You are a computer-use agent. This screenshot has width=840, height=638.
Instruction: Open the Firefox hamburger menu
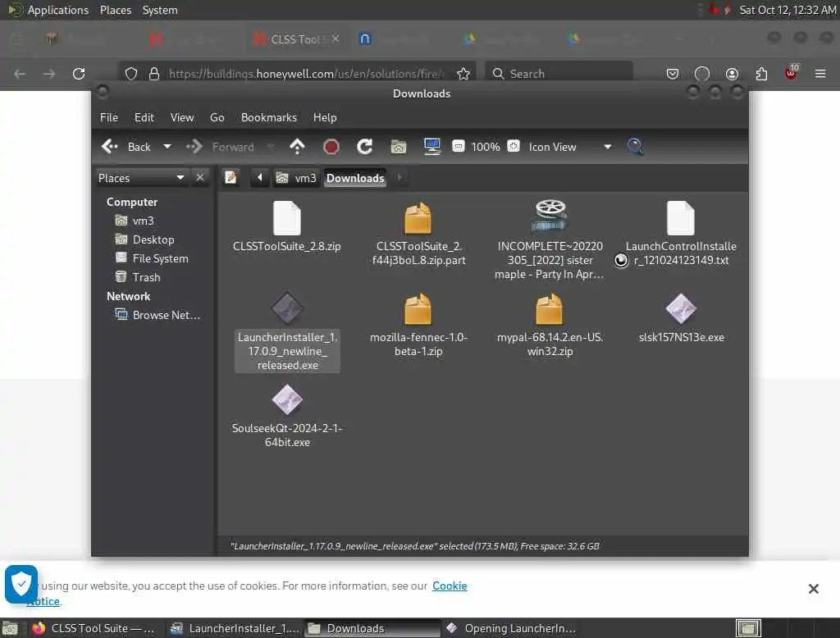(x=820, y=73)
